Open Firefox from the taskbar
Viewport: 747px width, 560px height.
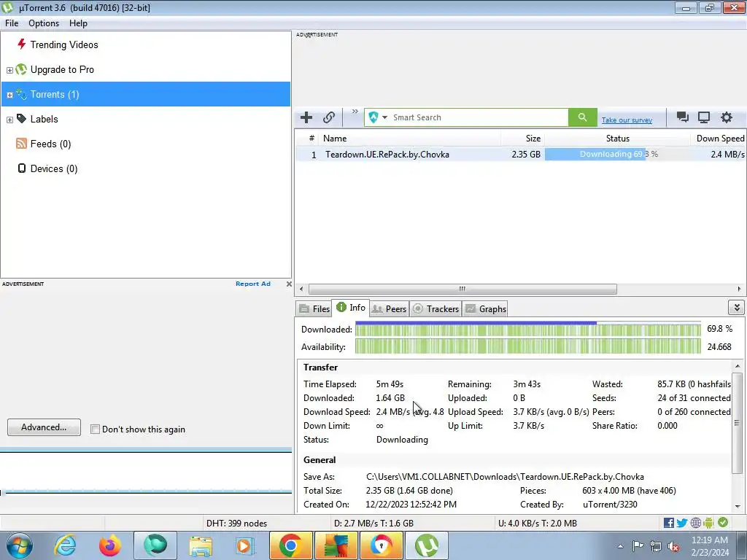(110, 545)
